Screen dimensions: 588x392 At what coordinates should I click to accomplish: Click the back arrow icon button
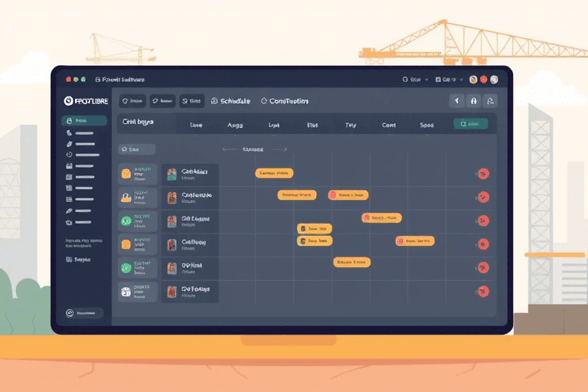(457, 101)
